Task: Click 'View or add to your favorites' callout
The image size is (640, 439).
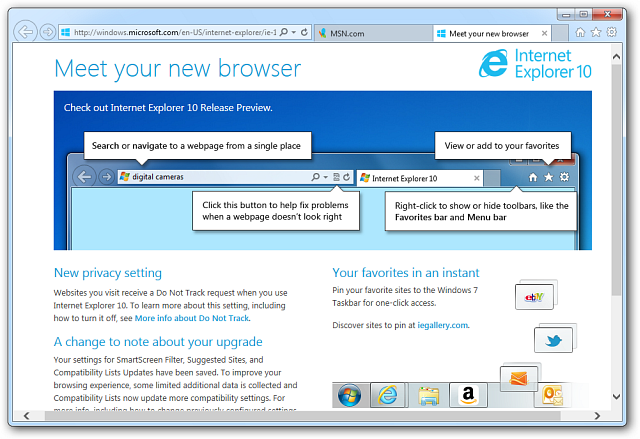Action: coord(502,146)
